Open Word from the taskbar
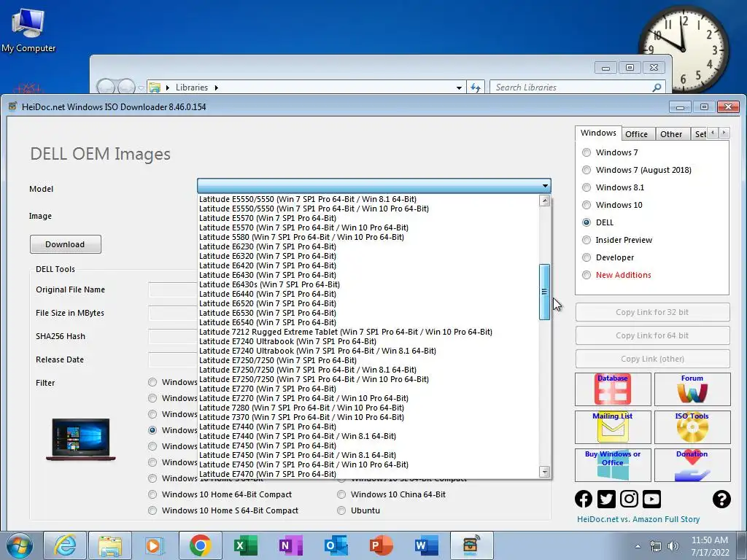This screenshot has width=747, height=560. pyautogui.click(x=425, y=545)
